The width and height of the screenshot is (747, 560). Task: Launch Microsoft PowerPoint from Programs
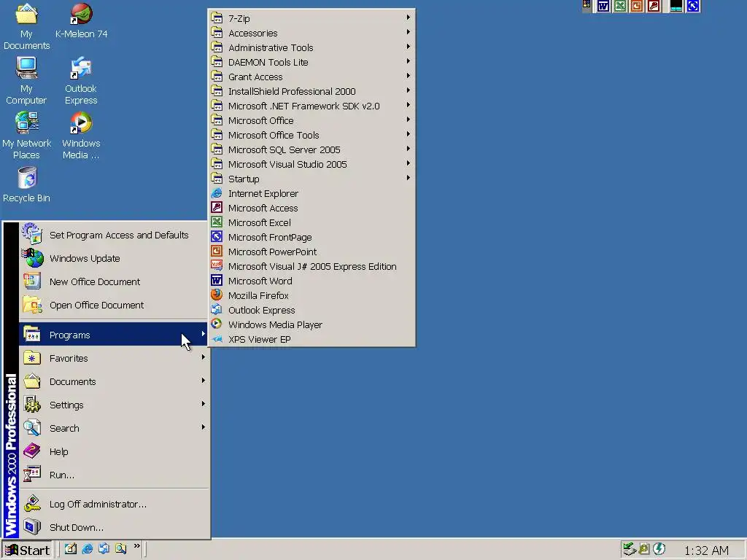[311, 252]
